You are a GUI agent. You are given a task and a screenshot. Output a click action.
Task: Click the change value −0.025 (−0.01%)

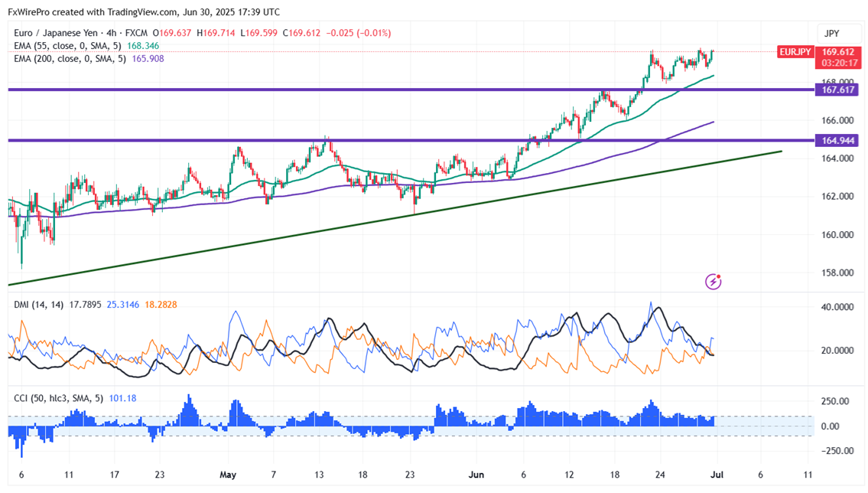tap(358, 33)
